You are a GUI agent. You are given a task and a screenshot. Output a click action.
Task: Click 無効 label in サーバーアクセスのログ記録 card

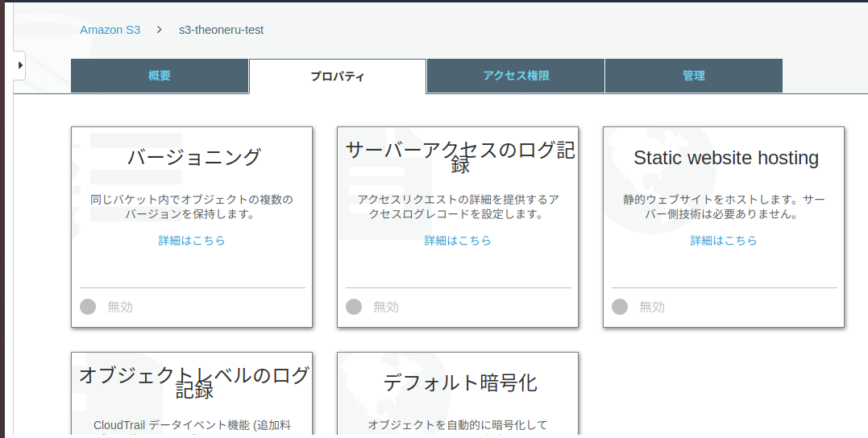386,307
